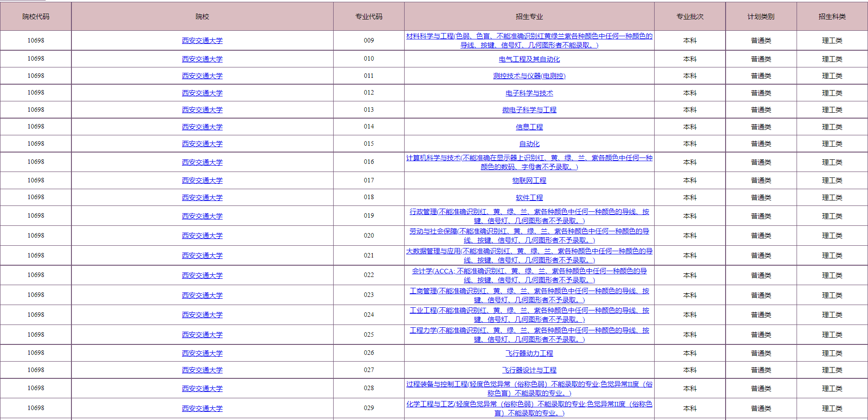This screenshot has height=420, width=868.
Task: Click 西安交通大学 link in row 018
Action: tap(202, 198)
